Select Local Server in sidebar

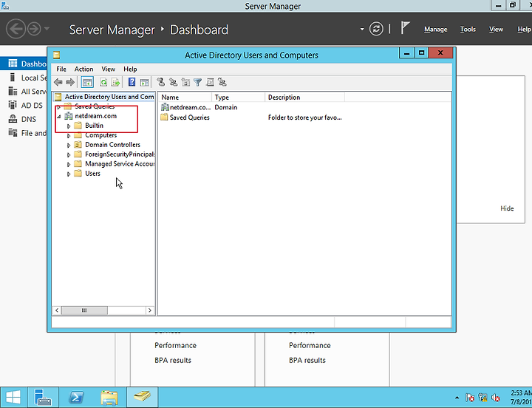click(x=24, y=78)
